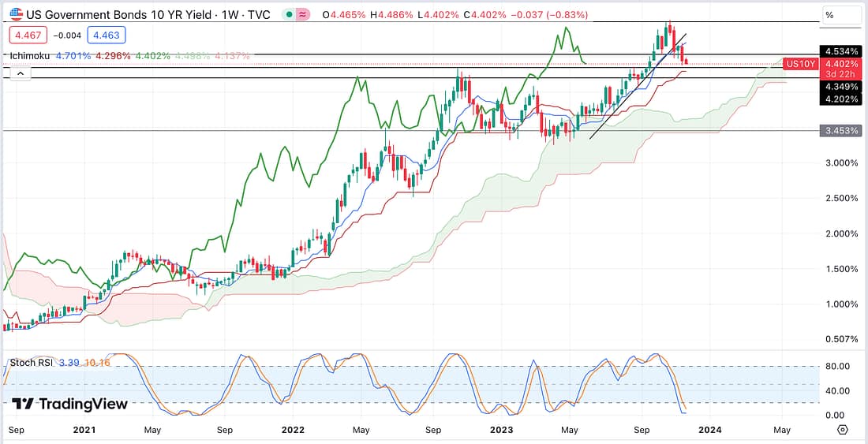Click the red sell price 4.467 button

[x=28, y=35]
